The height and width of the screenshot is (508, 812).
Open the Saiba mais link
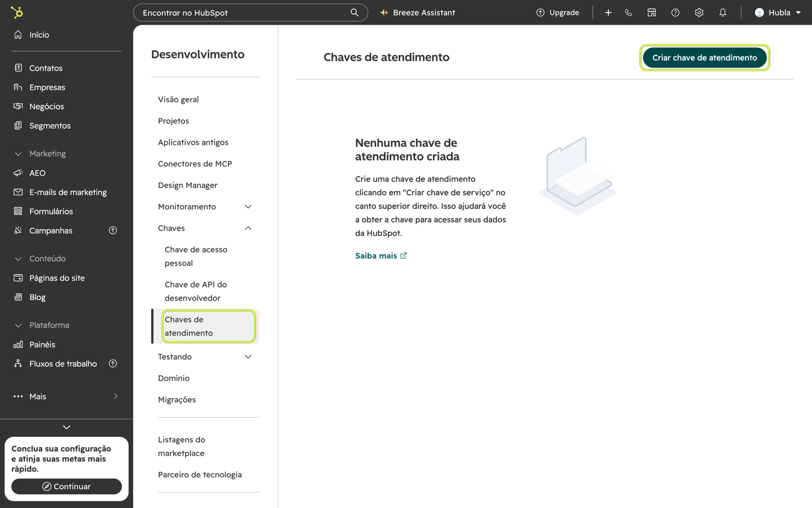[381, 256]
